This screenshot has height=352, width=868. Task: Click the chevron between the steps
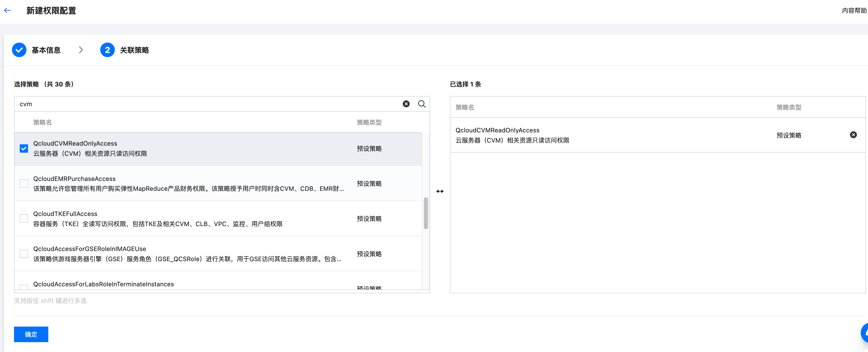coord(81,50)
